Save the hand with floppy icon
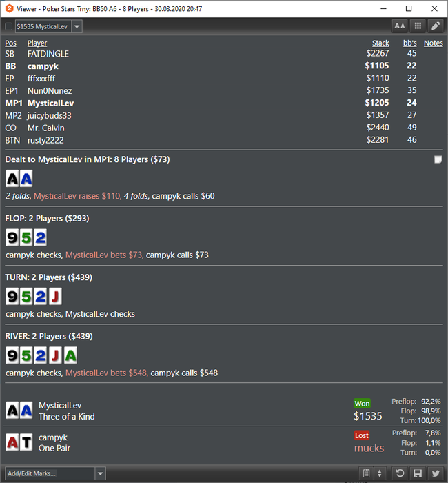The width and height of the screenshot is (448, 483). click(418, 473)
